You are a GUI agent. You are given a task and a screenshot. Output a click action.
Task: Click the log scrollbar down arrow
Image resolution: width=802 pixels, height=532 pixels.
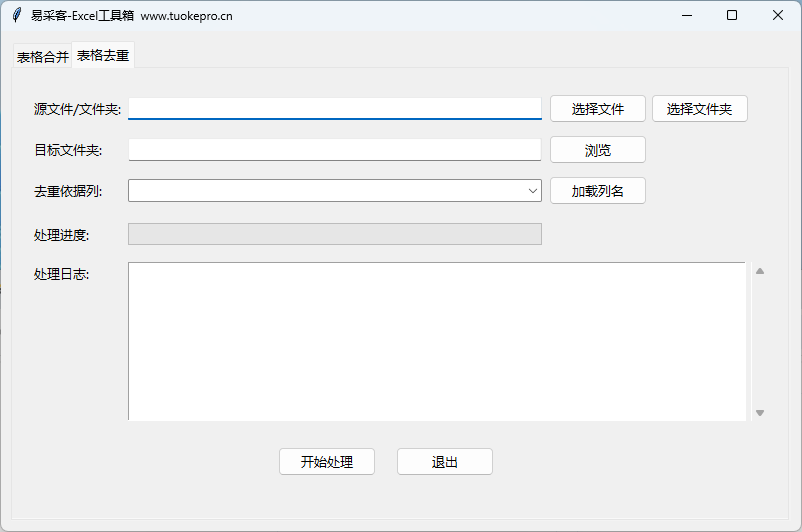pyautogui.click(x=760, y=413)
